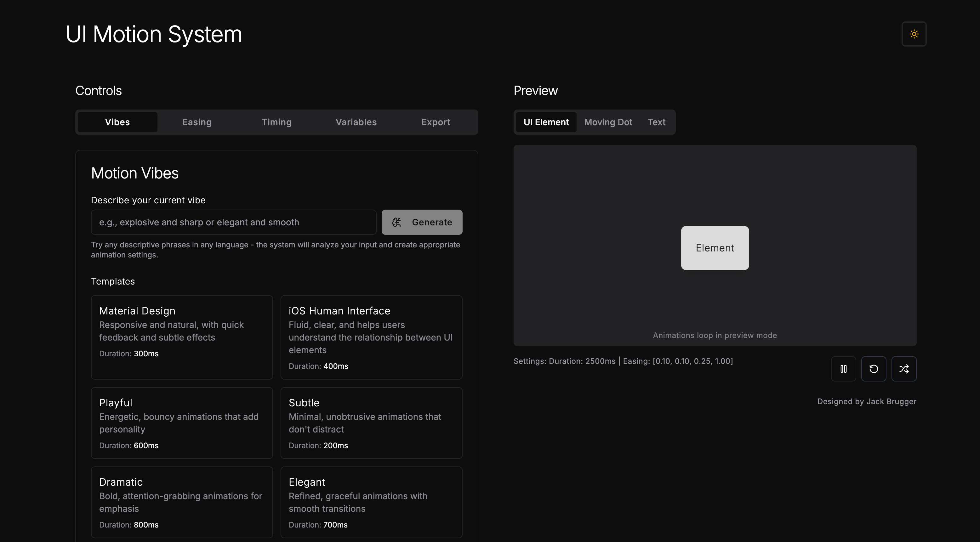Focus the vibe description input field
This screenshot has height=542, width=980.
(x=234, y=222)
